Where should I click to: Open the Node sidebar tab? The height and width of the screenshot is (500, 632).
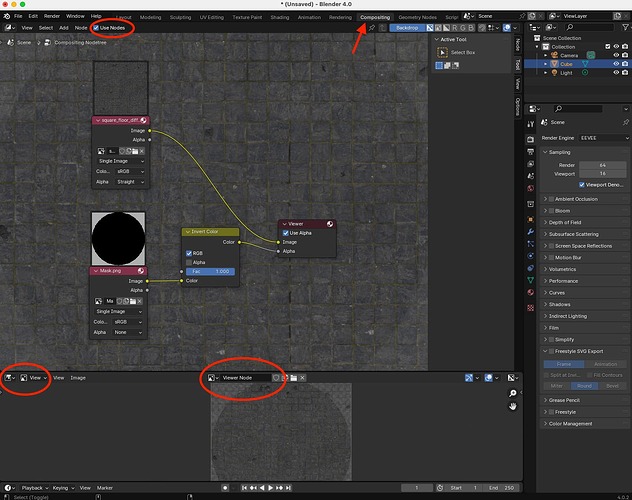[x=518, y=45]
